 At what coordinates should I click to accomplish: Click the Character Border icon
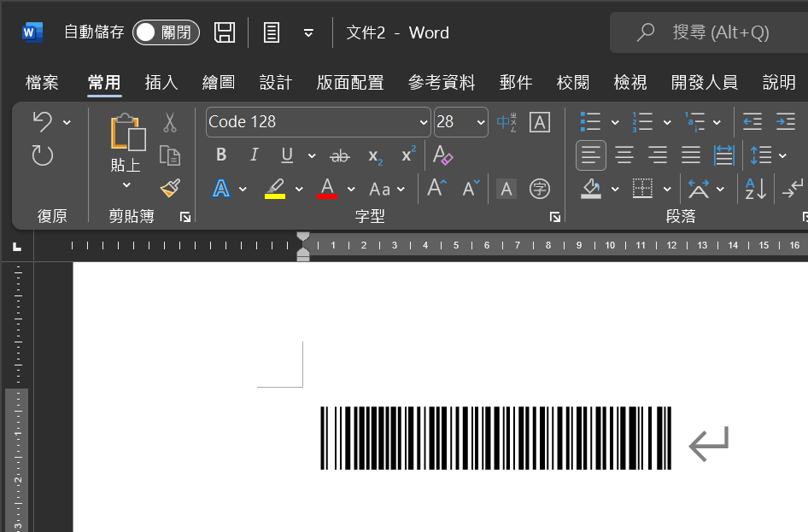(x=540, y=122)
